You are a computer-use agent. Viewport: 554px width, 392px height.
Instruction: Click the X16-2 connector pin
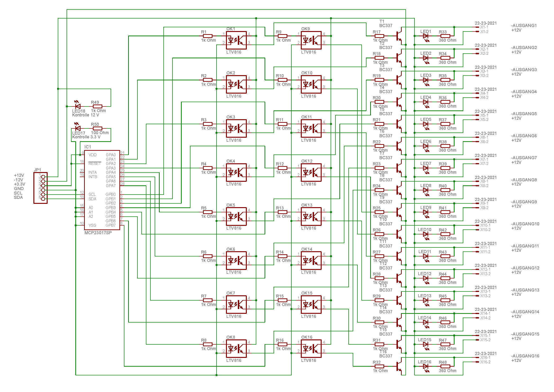(x=477, y=362)
